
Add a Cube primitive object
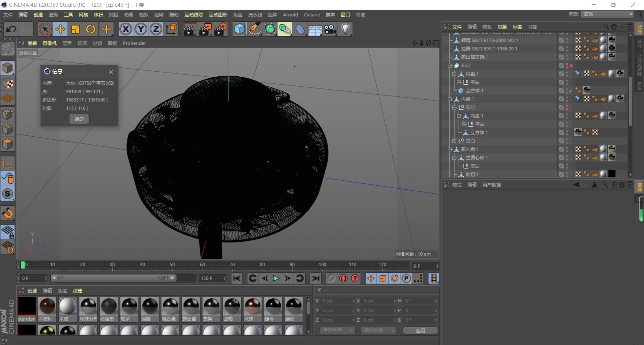239,29
